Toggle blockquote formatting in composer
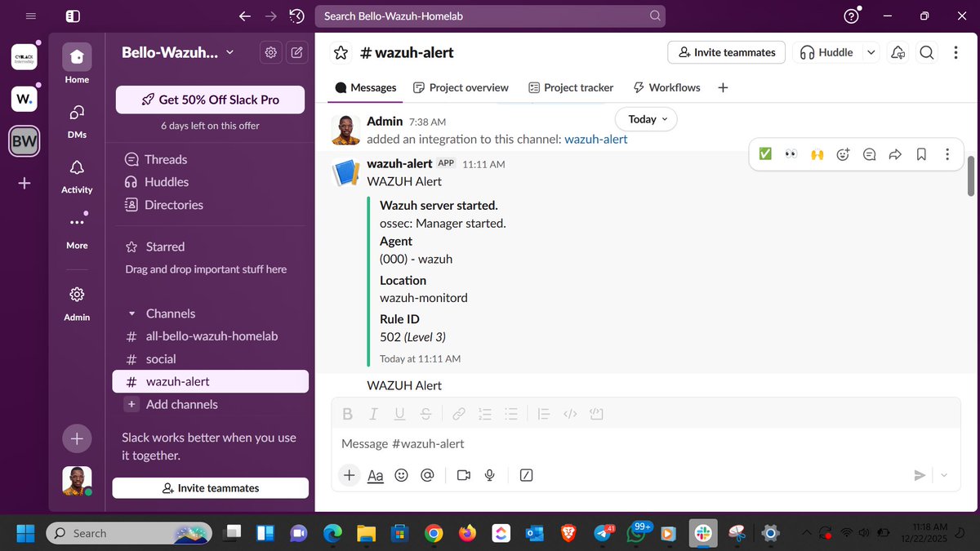This screenshot has width=980, height=551. [545, 414]
